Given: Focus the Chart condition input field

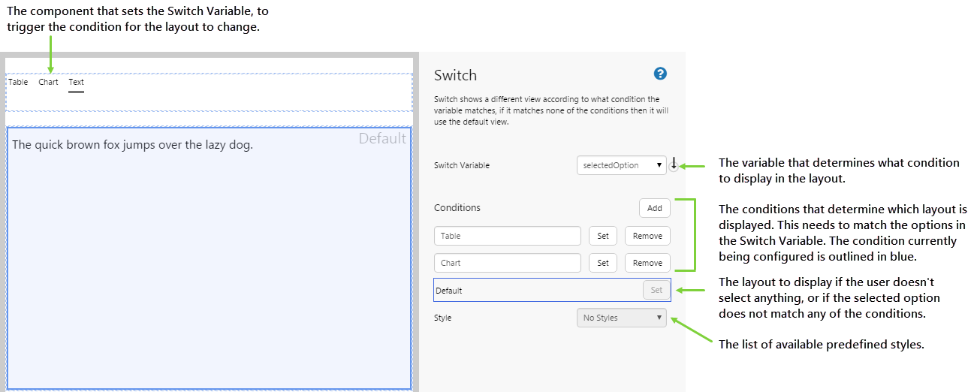Looking at the screenshot, I should [x=507, y=263].
